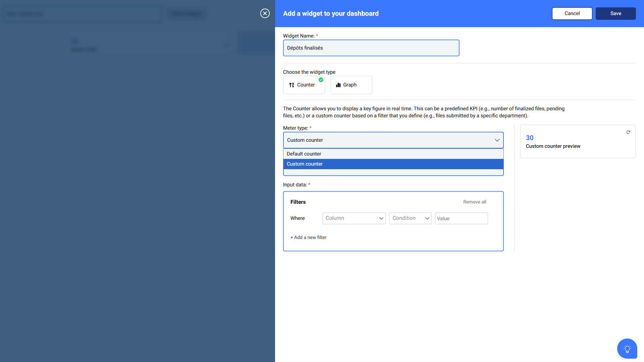The image size is (644, 362).
Task: Click Remove all filters link
Action: pos(474,202)
